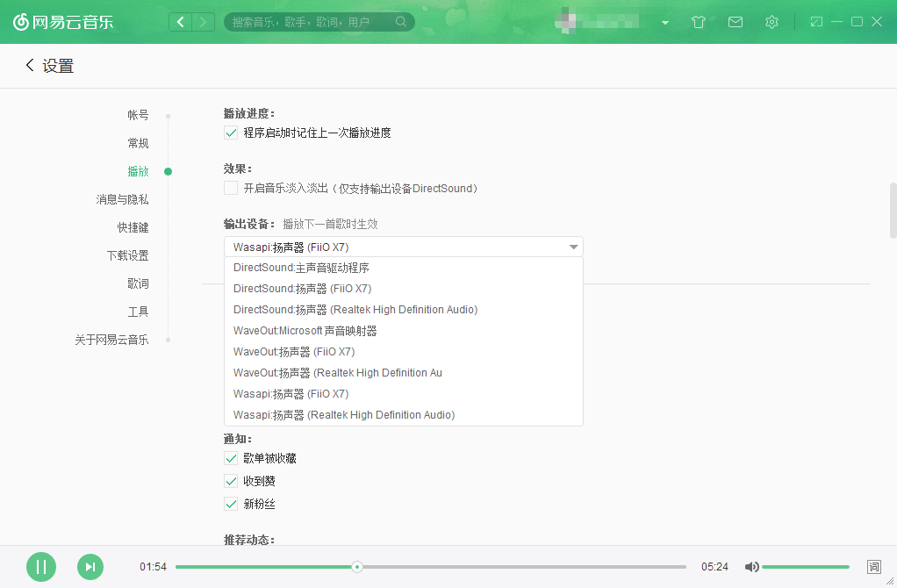
Task: Open the 常规 settings section
Action: tap(138, 143)
